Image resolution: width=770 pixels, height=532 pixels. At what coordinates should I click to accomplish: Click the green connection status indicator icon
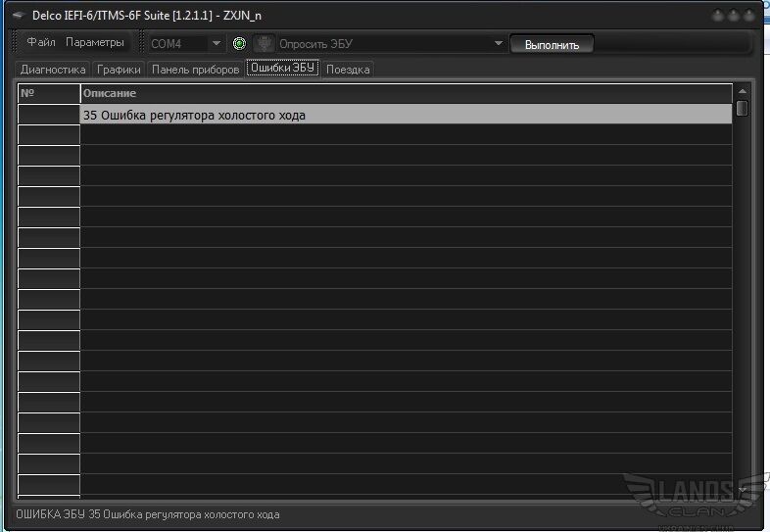coord(239,44)
